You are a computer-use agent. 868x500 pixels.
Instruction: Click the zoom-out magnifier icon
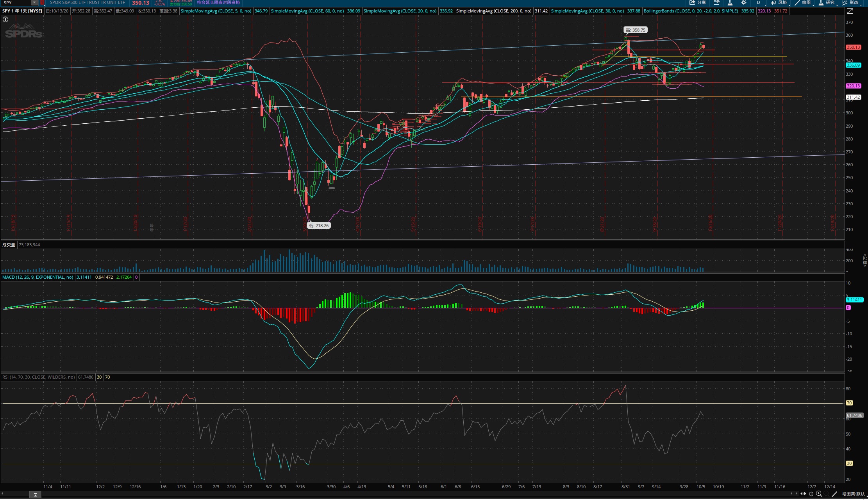pos(827,494)
